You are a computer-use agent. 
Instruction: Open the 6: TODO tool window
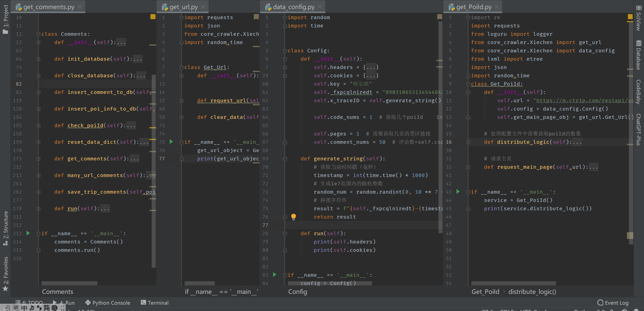pos(29,303)
